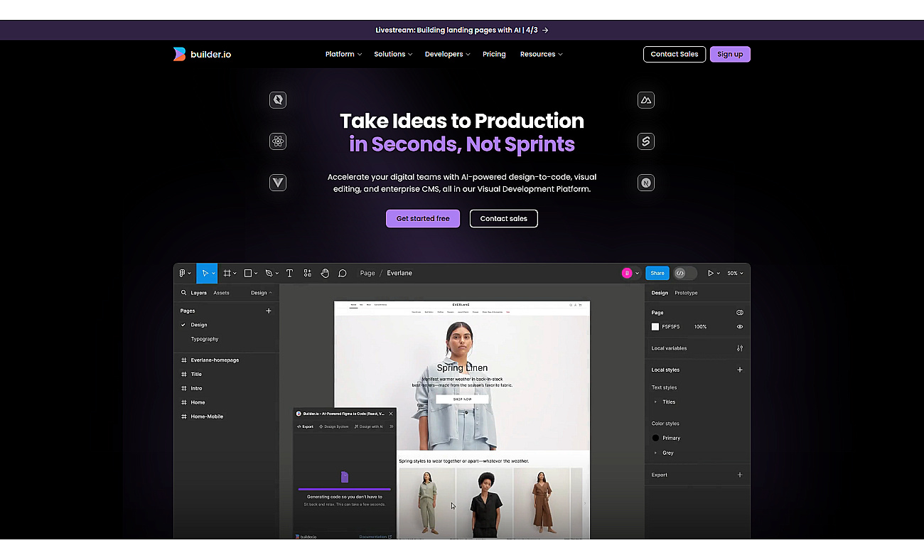The height and width of the screenshot is (560, 924).
Task: Click the SHOP NOW button on the canvas
Action: tap(462, 399)
